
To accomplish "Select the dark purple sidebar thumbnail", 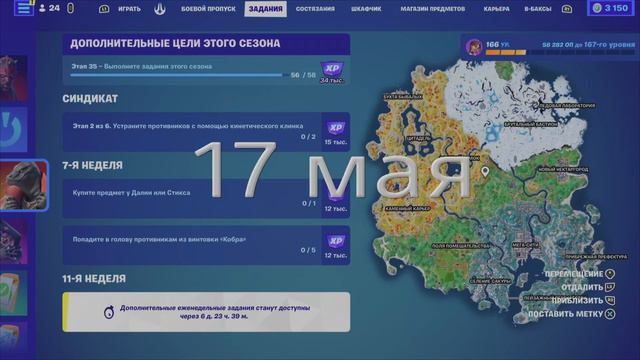I will tap(14, 242).
